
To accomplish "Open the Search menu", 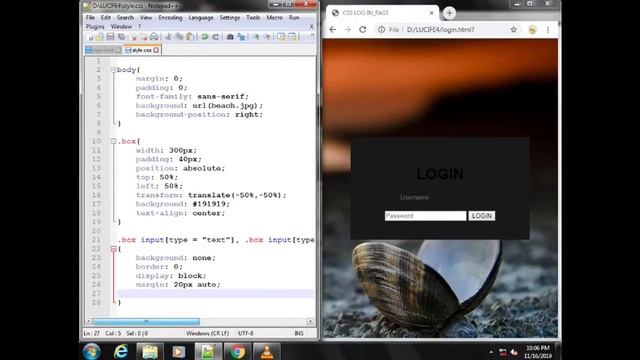I will (x=125, y=18).
